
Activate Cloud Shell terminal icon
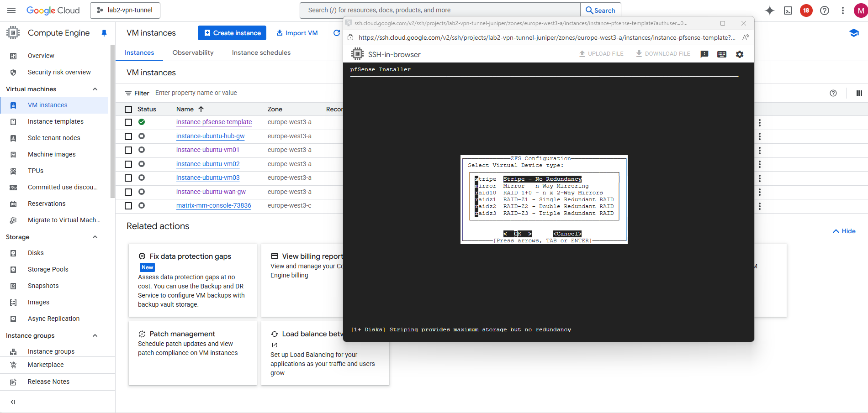[x=788, y=10]
